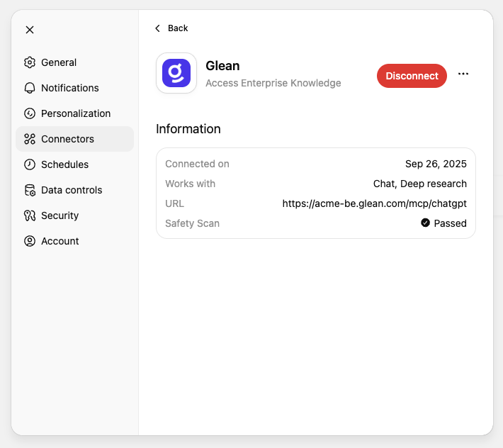
Task: Go to Account settings label
Action: [x=60, y=241]
